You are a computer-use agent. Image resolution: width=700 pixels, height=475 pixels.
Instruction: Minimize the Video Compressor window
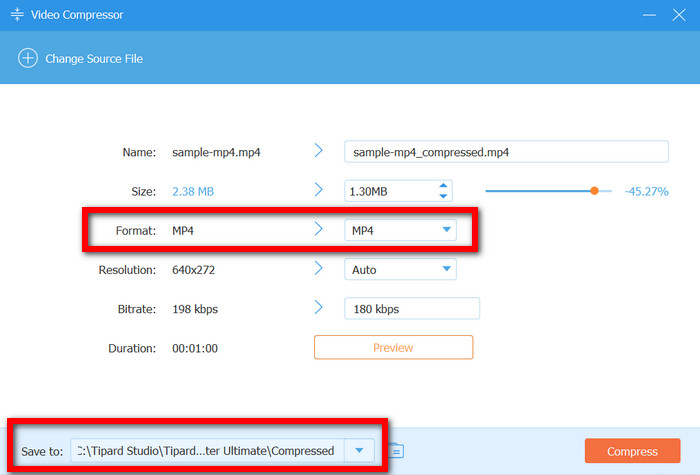(x=649, y=15)
